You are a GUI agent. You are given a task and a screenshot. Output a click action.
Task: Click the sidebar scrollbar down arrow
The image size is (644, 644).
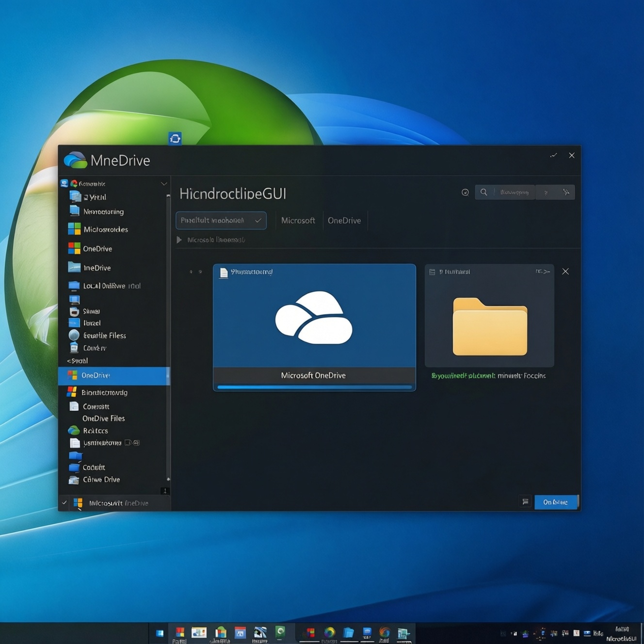165,491
